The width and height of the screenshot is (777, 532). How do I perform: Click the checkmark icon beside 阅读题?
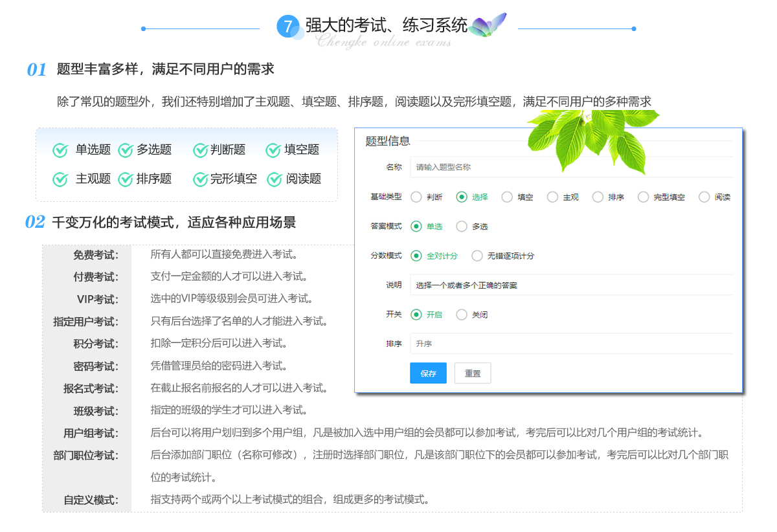275,179
